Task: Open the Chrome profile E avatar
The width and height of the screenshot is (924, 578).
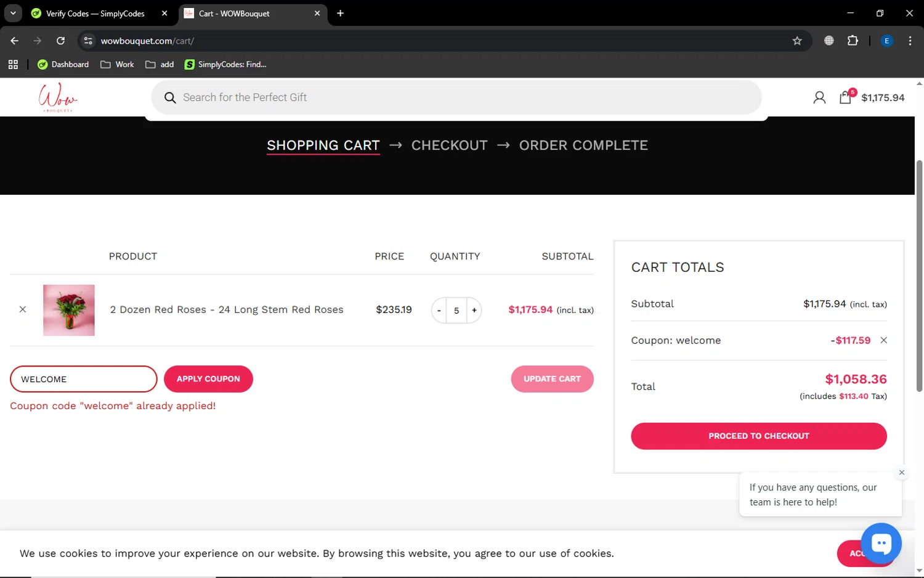Action: coord(887,41)
